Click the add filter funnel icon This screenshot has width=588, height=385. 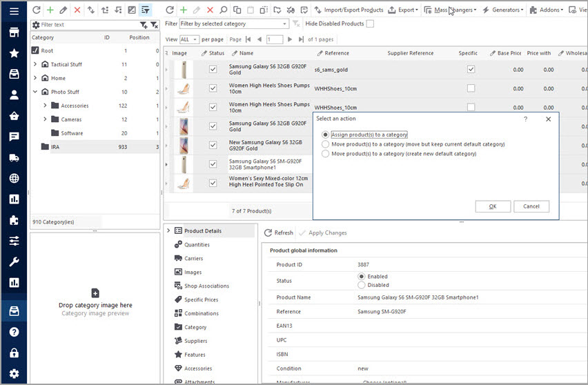144,25
